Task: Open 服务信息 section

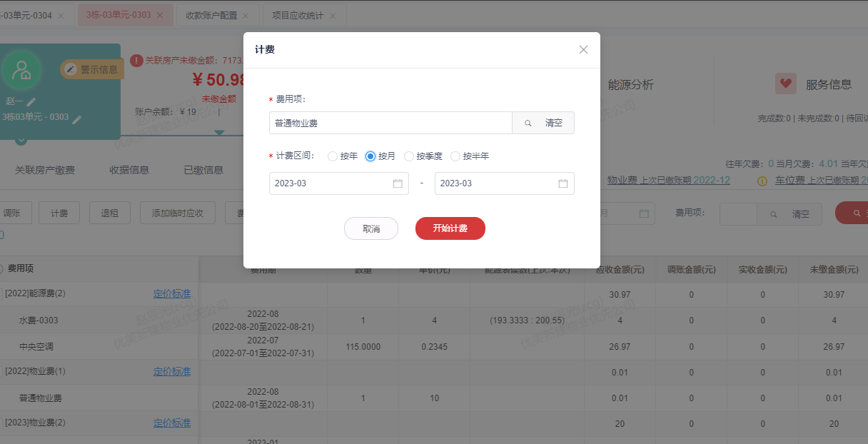Action: (x=829, y=84)
